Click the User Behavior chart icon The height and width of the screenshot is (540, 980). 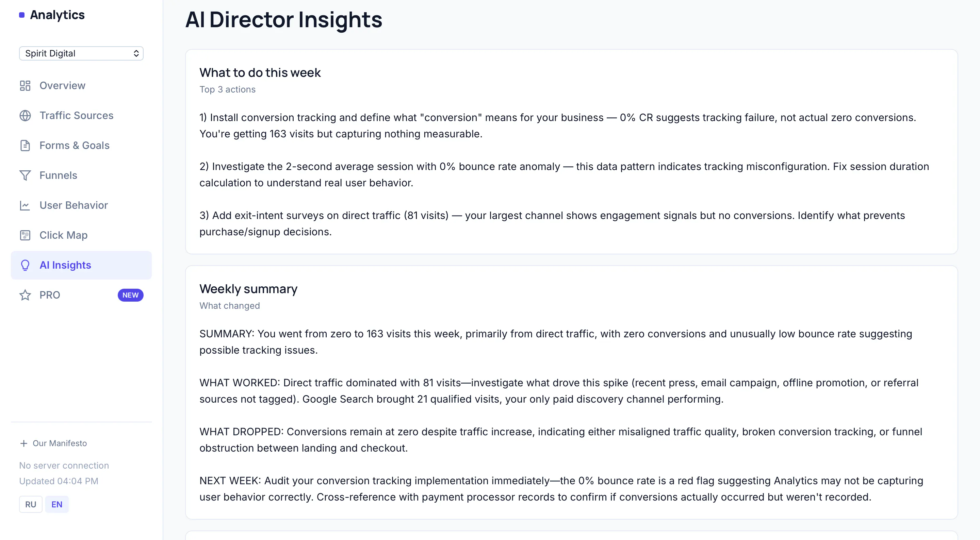[25, 205]
